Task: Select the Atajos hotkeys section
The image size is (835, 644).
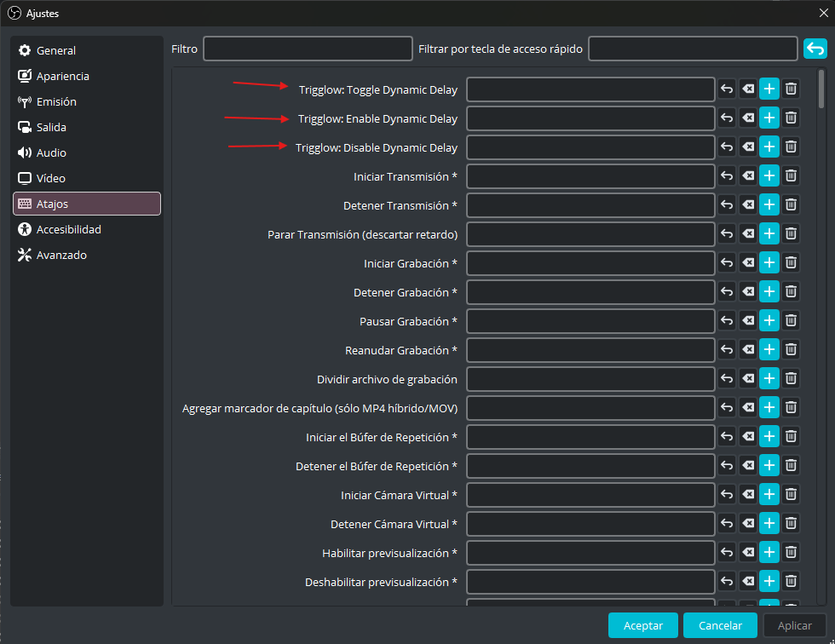Action: click(x=87, y=204)
